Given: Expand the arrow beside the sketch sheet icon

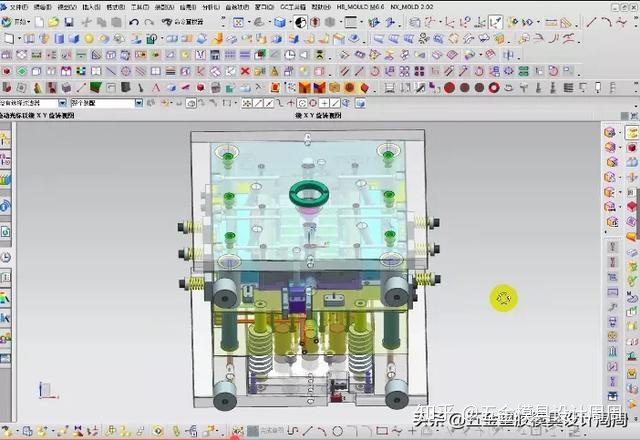Looking at the screenshot, I should 19,39.
